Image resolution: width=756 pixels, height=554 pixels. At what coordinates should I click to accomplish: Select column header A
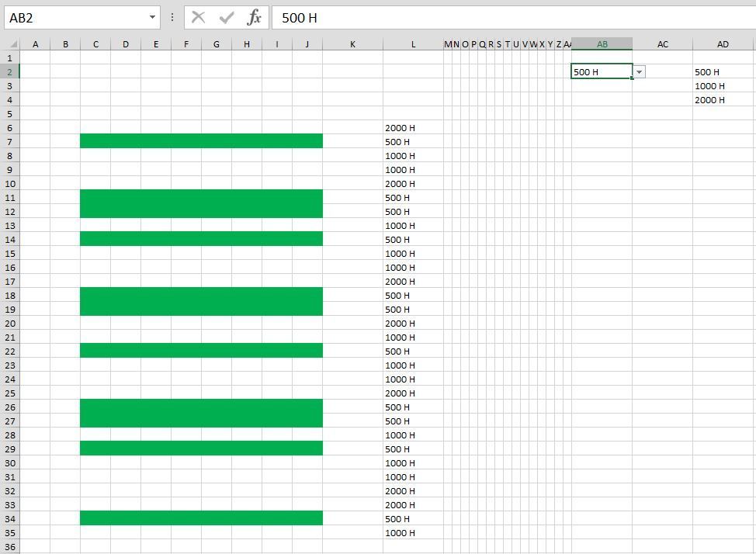35,44
